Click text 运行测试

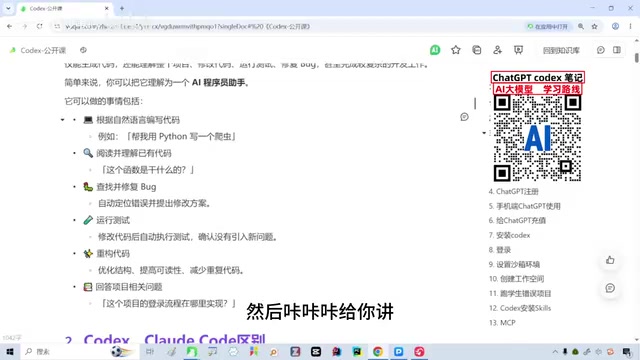[113, 220]
